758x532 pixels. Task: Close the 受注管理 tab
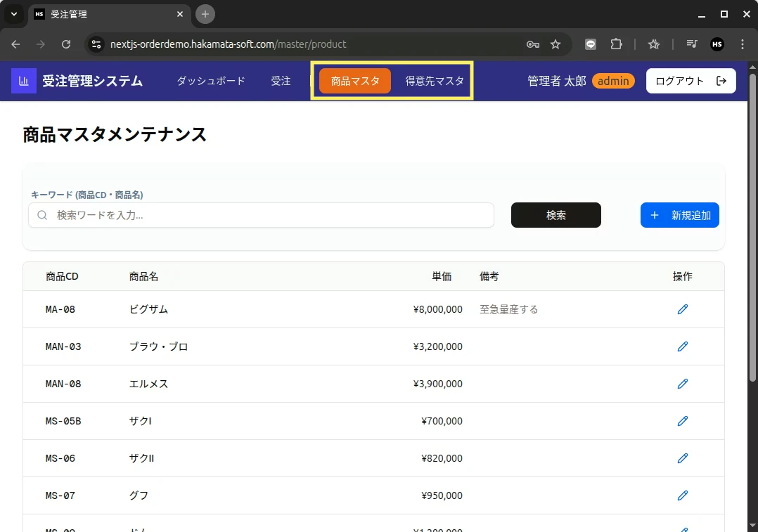pos(180,14)
